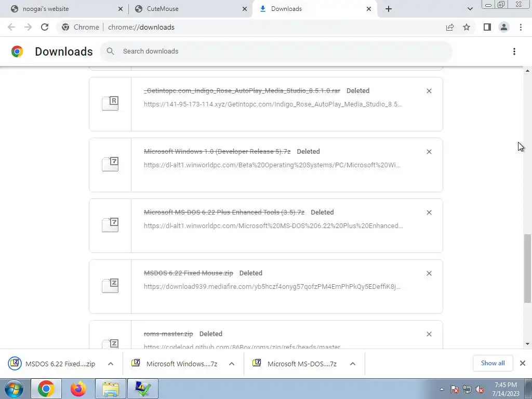This screenshot has height=399, width=532.
Task: Remove MSDOS 6.22 Fixed Mouse.zip entry
Action: point(429,273)
